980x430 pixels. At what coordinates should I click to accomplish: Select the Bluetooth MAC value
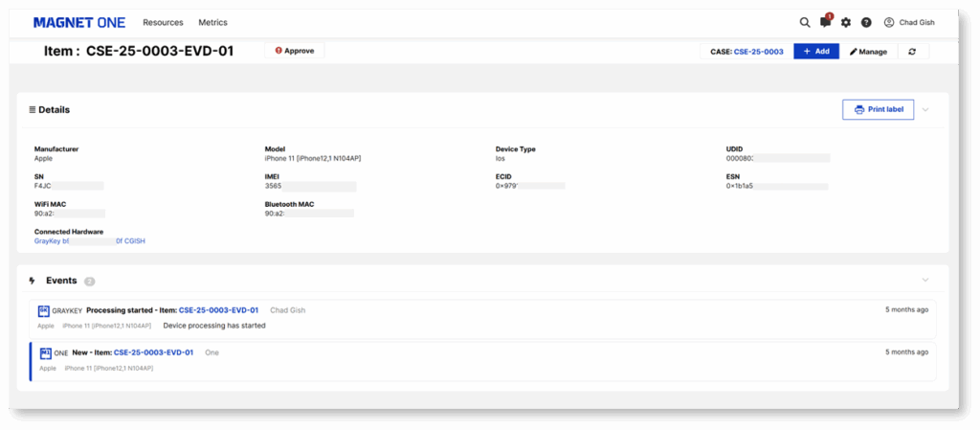309,214
